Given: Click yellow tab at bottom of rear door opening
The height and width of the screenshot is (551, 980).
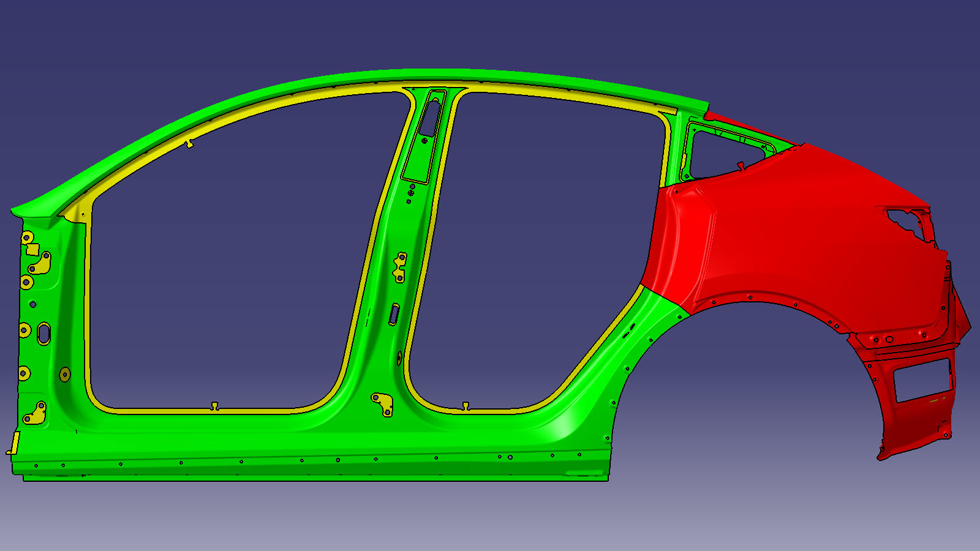Looking at the screenshot, I should coord(466,406).
